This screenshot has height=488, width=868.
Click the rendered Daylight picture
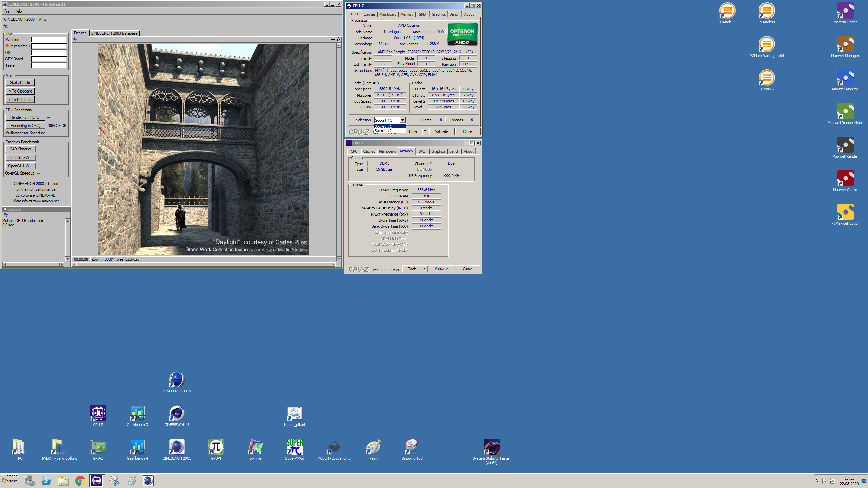[x=203, y=149]
